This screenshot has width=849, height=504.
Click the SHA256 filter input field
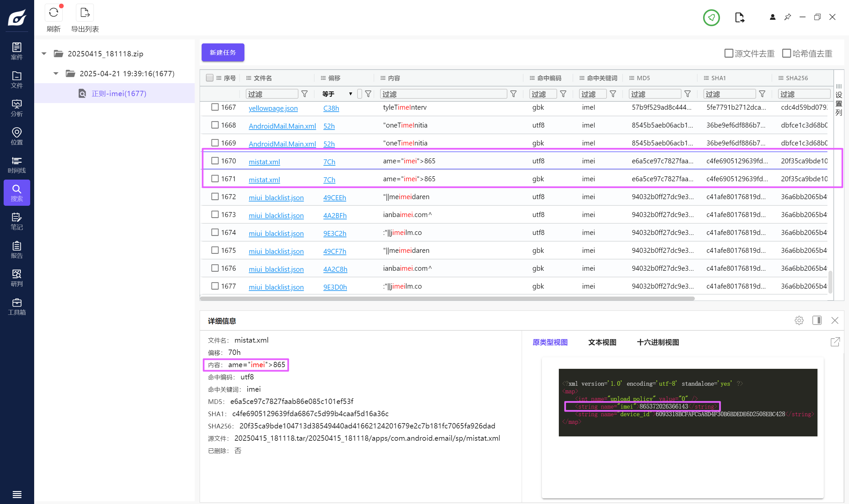(804, 94)
